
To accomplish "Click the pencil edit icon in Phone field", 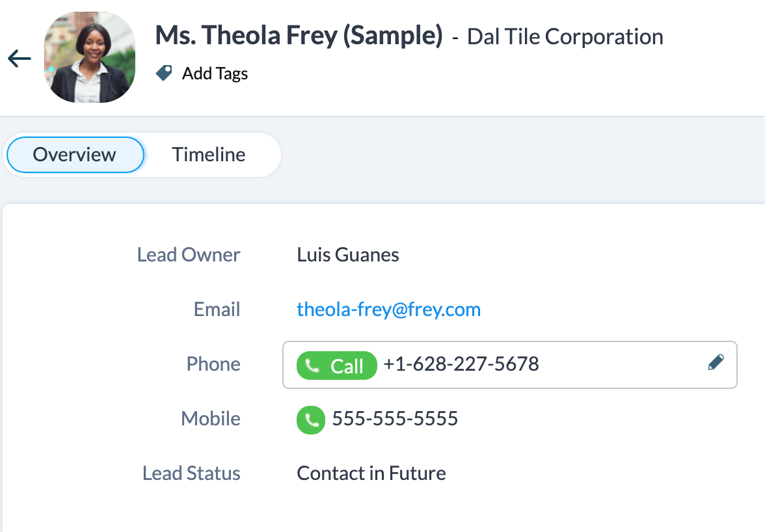I will coord(716,363).
